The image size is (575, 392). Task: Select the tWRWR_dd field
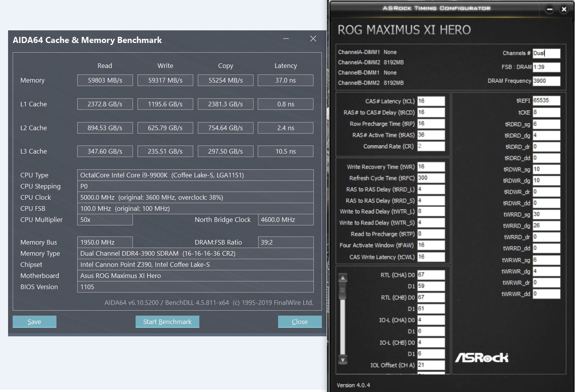point(546,294)
